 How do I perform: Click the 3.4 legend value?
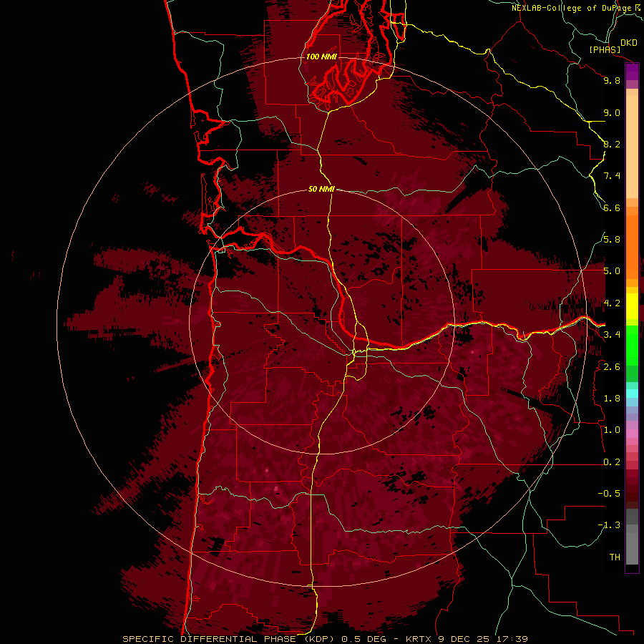pyautogui.click(x=612, y=335)
